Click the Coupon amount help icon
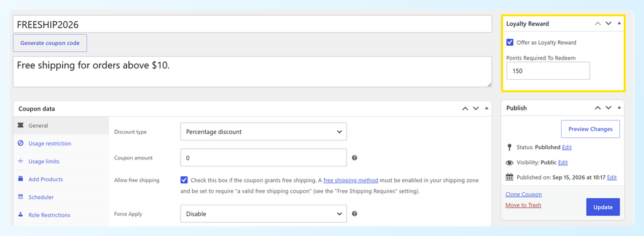Screen dimensions: 644x236 355,158
